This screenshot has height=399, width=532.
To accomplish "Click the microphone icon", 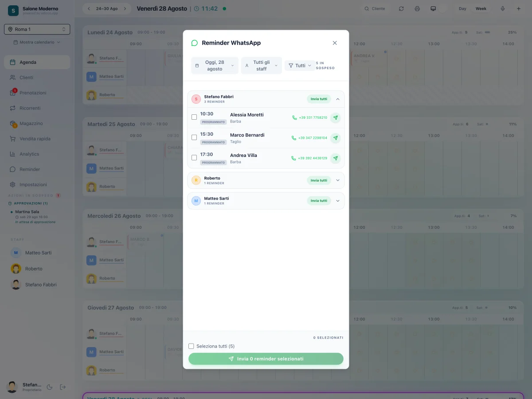I will click(x=503, y=8).
